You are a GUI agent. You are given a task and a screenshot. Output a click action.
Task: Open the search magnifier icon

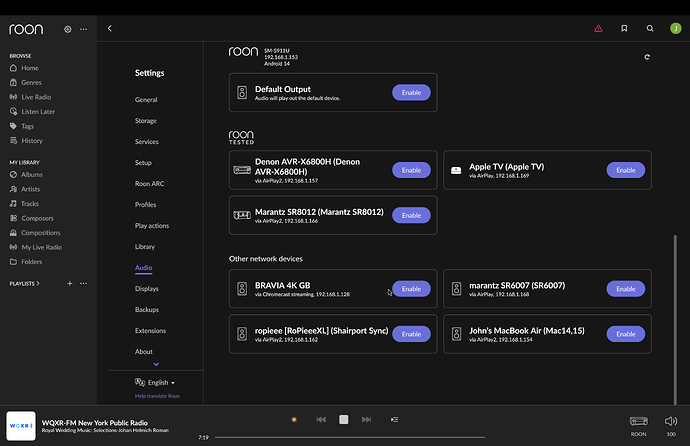click(650, 29)
